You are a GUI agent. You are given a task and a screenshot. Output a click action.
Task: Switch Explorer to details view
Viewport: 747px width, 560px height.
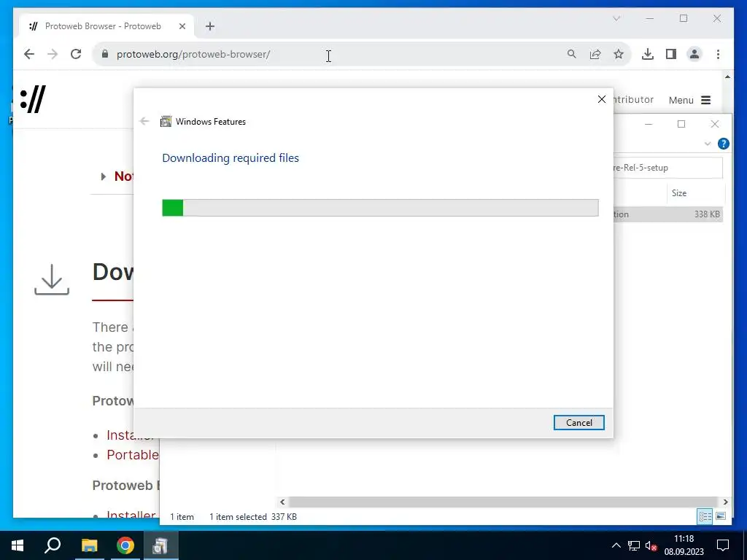point(705,516)
